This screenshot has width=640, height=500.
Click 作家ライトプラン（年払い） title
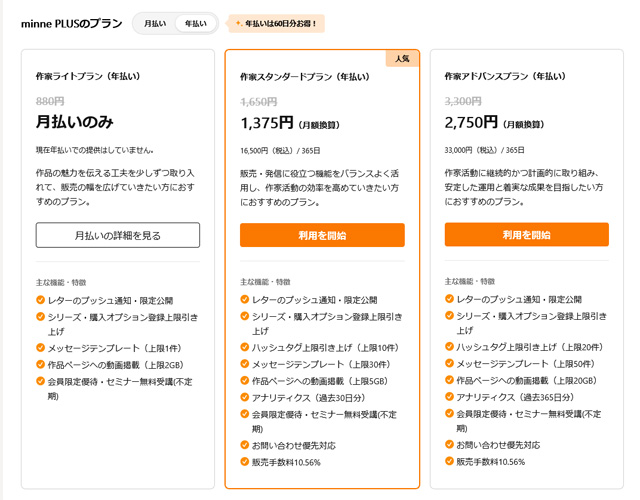click(x=88, y=76)
